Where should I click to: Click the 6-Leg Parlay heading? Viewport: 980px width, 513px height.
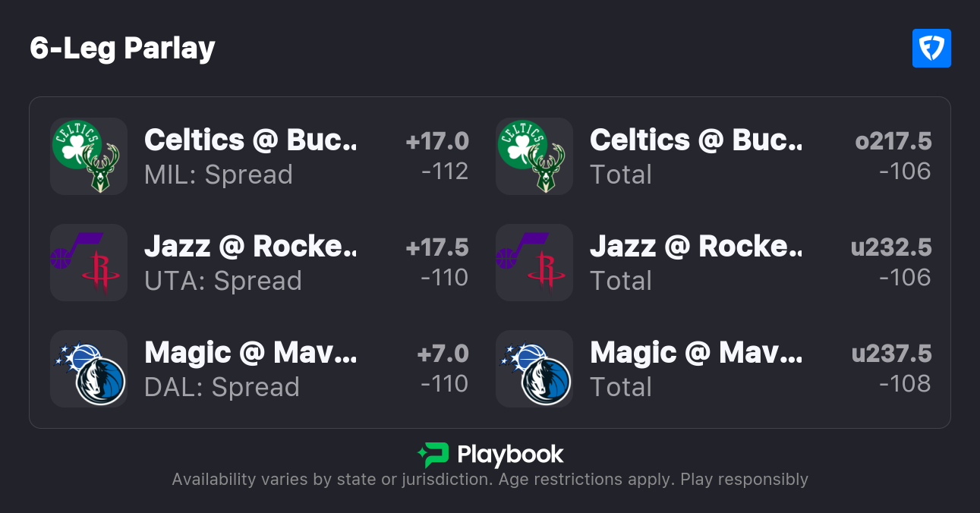tap(123, 49)
